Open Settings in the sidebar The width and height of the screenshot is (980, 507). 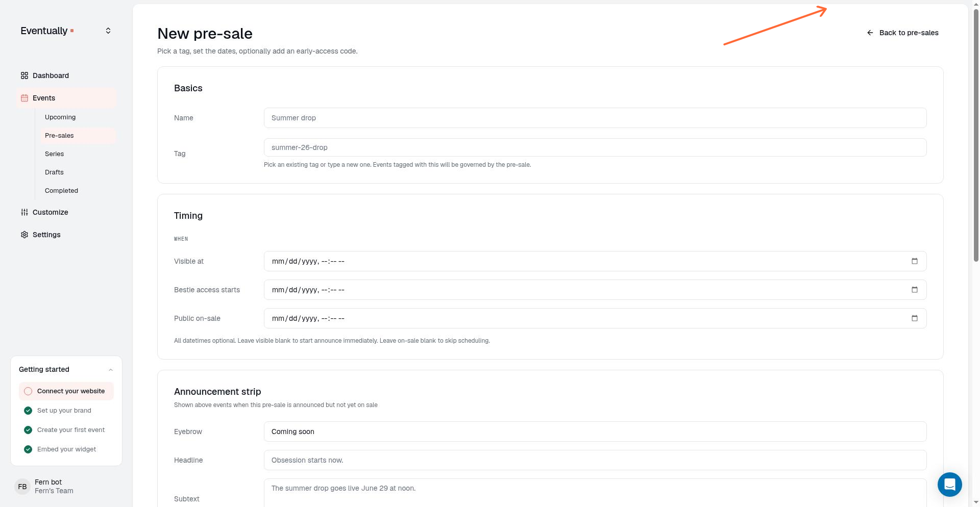(x=66, y=235)
